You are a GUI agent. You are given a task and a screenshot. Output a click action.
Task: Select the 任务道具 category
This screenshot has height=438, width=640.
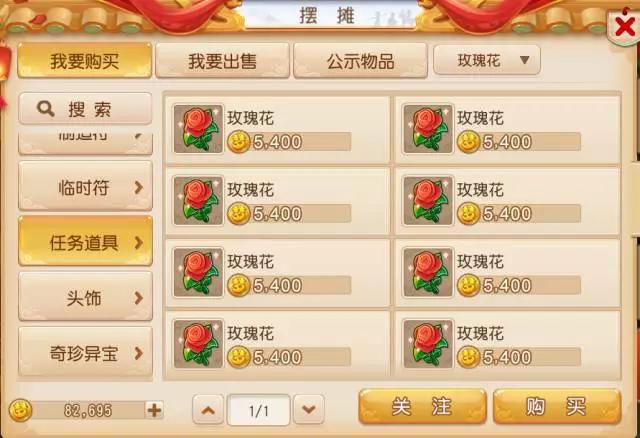[x=85, y=241]
